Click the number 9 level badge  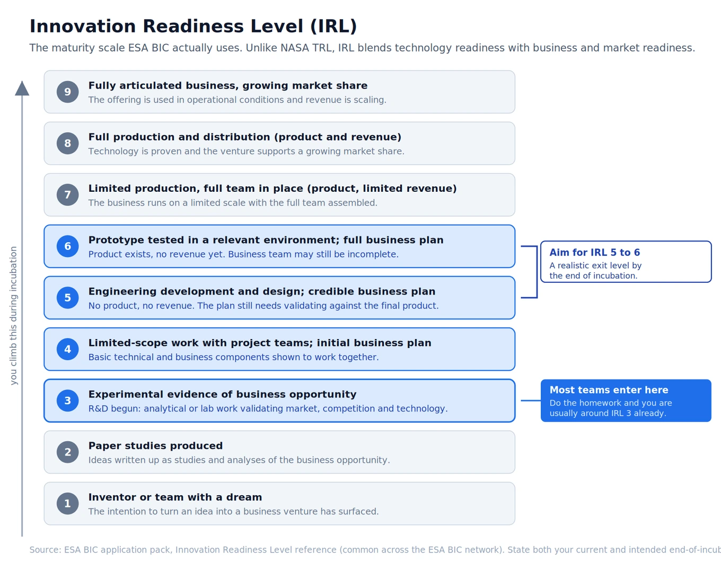tap(67, 92)
